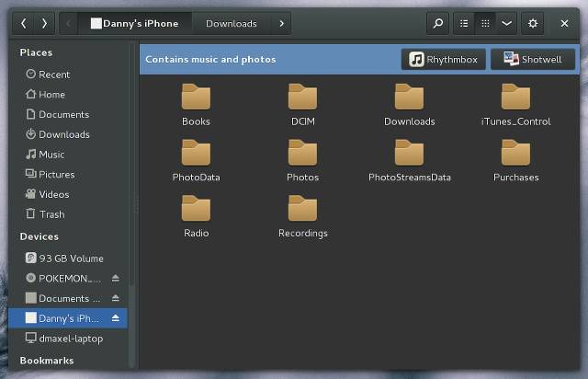588x379 pixels.
Task: Select Danny's iPhone path tab
Action: point(135,24)
